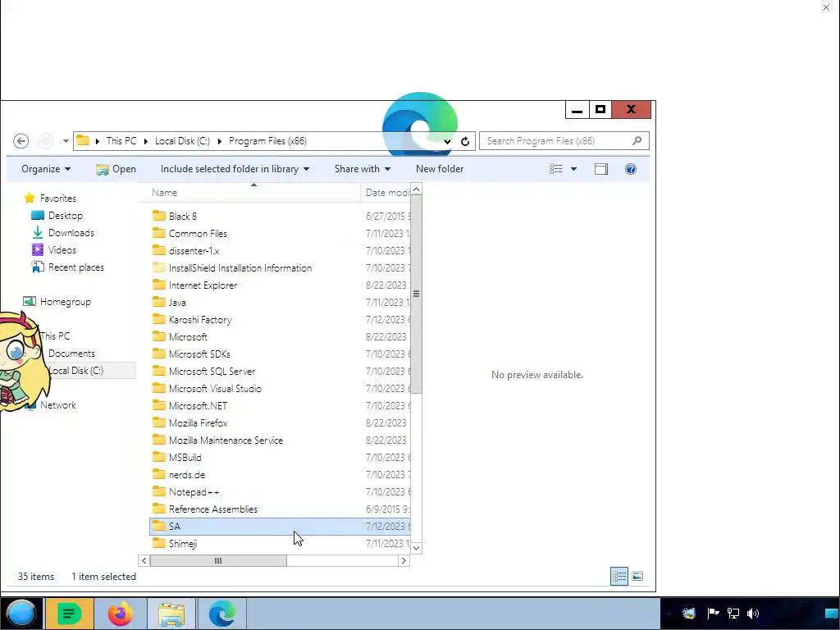Screen dimensions: 840x630
Task: Go back with the Back arrow button
Action: point(21,141)
